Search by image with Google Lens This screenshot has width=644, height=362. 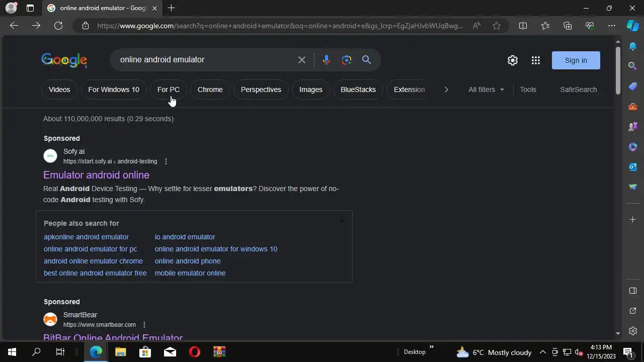pos(347,60)
